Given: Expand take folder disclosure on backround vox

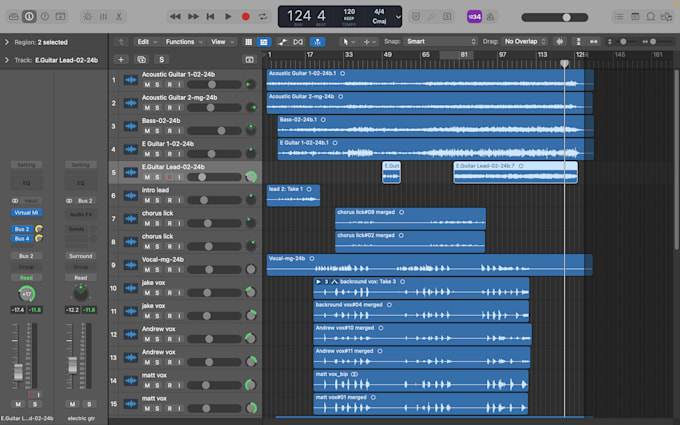Looking at the screenshot, I should (x=318, y=282).
